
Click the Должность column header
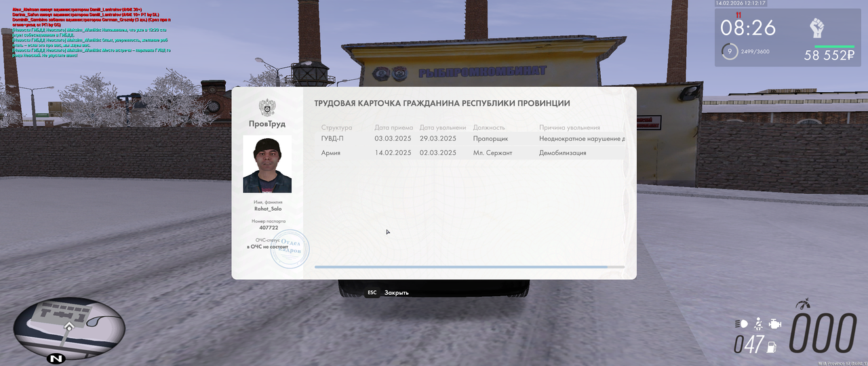pos(490,127)
